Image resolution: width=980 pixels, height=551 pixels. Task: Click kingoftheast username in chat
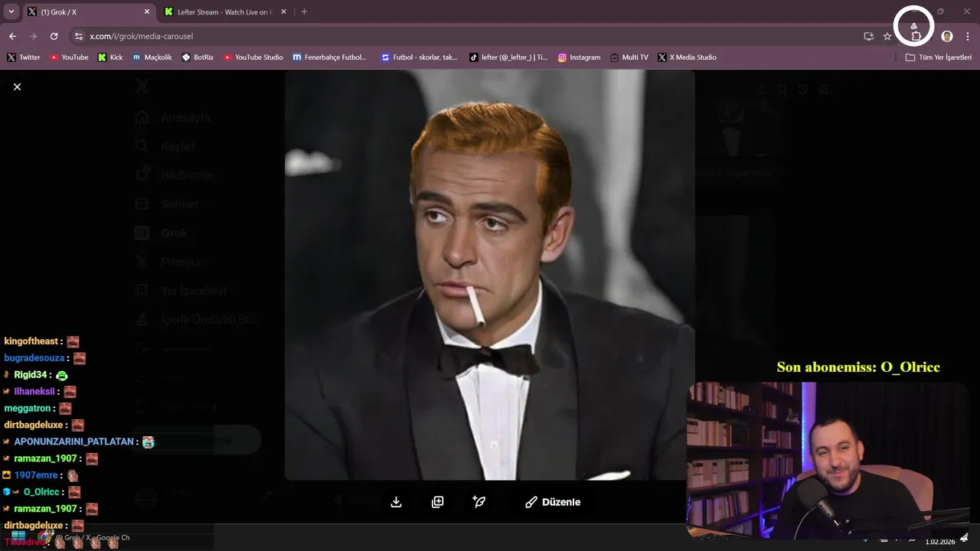click(31, 341)
